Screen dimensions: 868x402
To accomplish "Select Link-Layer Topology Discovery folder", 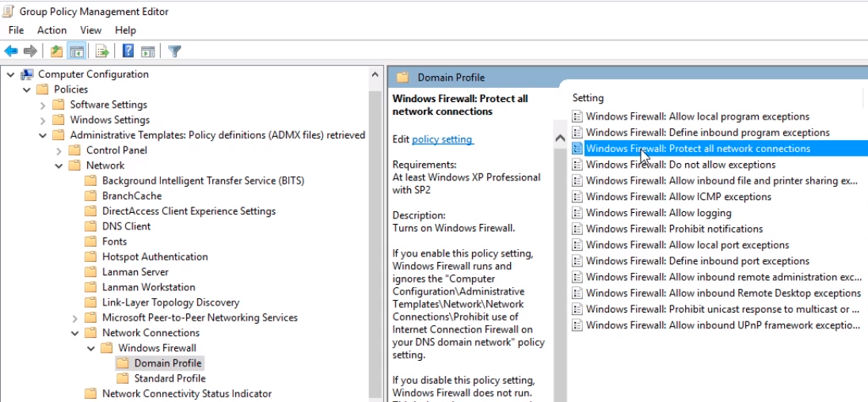I will coord(170,302).
